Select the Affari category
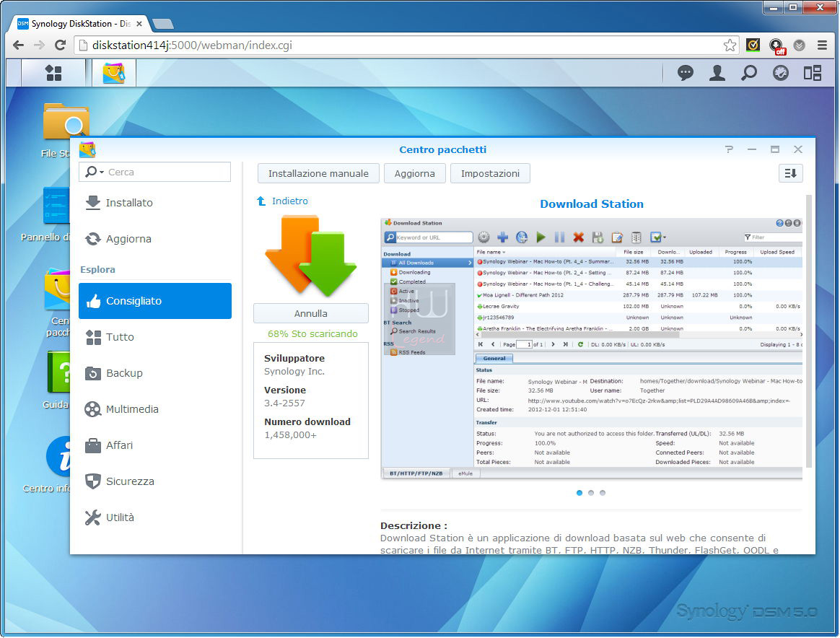The height and width of the screenshot is (638, 840). 155,445
